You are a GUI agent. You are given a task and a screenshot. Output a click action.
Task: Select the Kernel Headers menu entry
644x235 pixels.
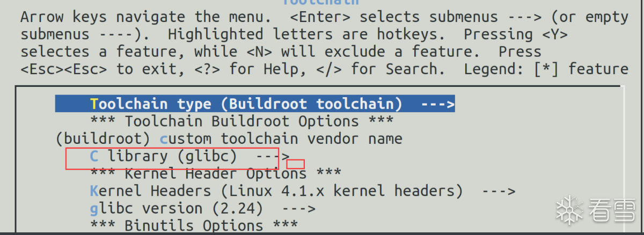click(303, 191)
